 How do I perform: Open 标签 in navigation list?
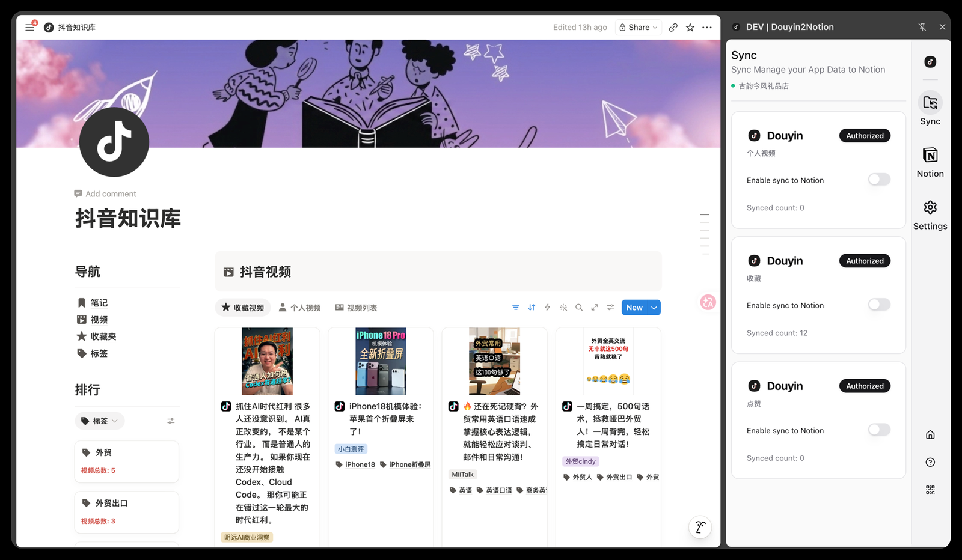click(93, 353)
